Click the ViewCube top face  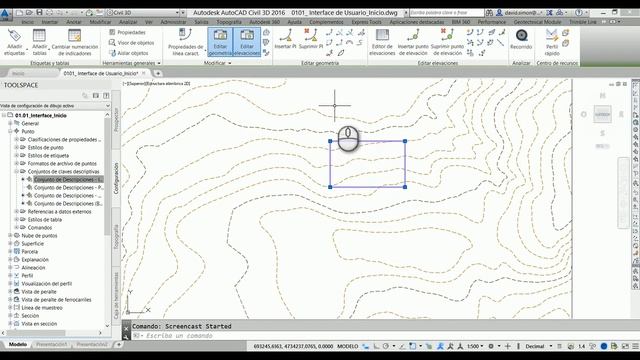tap(602, 114)
